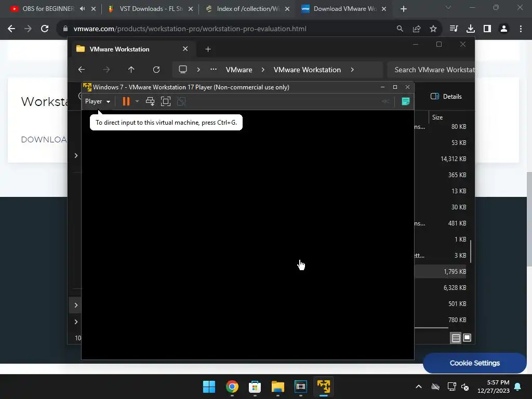The image size is (532, 399).
Task: Sort files by the Size column
Action: tap(437, 117)
